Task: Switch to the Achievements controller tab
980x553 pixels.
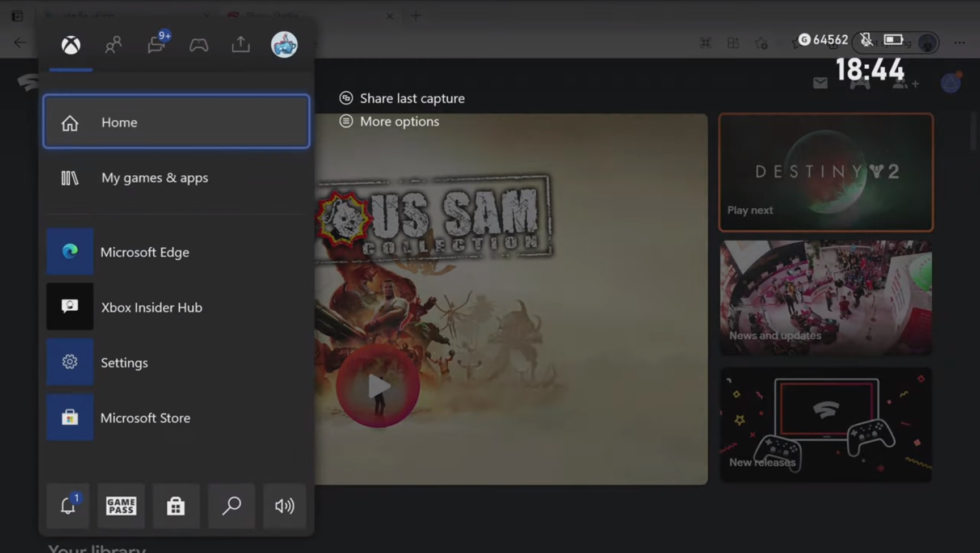Action: [x=199, y=45]
